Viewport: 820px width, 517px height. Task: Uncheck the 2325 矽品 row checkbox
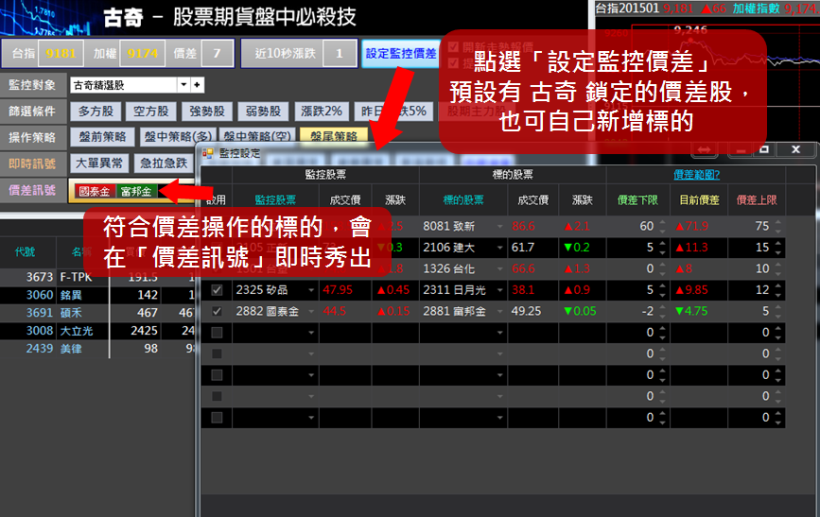[x=217, y=290]
